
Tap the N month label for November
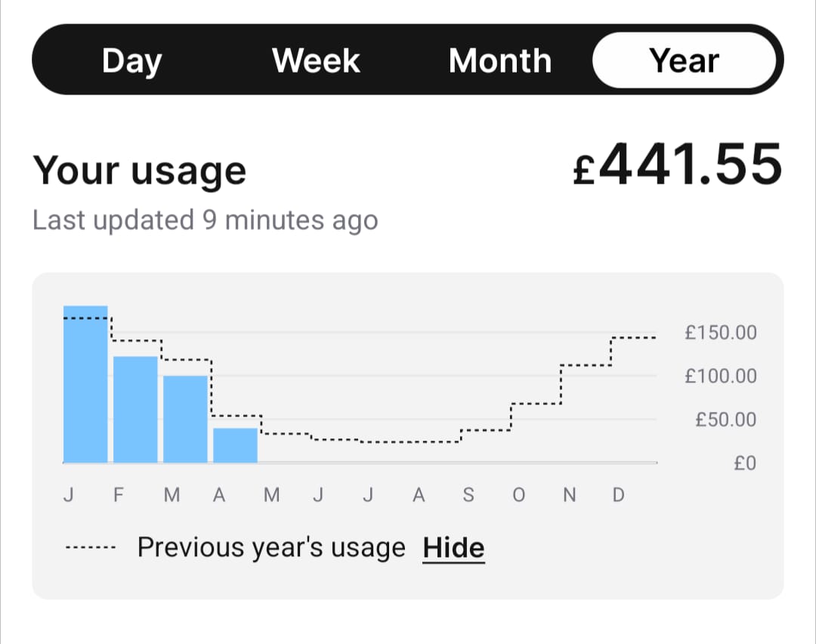(x=570, y=496)
